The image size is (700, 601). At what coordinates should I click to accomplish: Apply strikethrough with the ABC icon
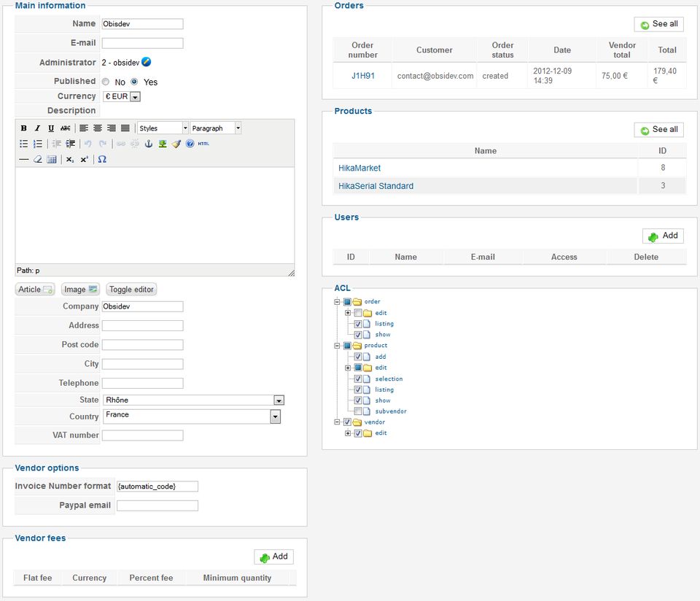tap(65, 128)
